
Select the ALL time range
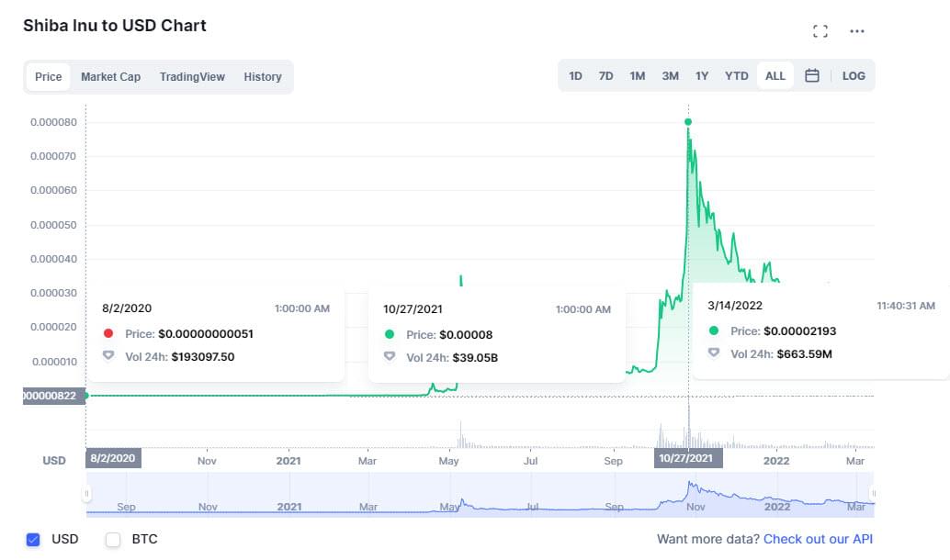point(775,76)
